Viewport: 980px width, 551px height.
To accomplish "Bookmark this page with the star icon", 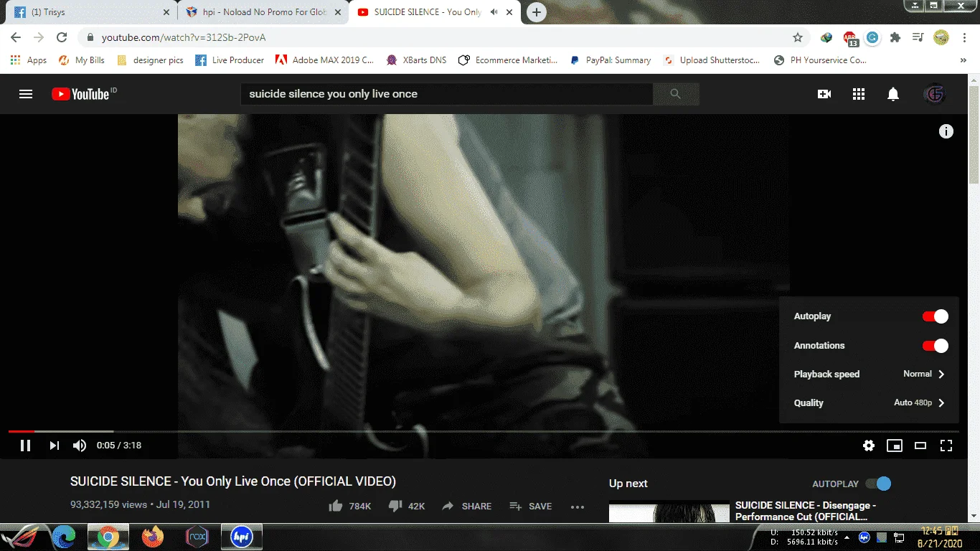I will click(x=798, y=37).
